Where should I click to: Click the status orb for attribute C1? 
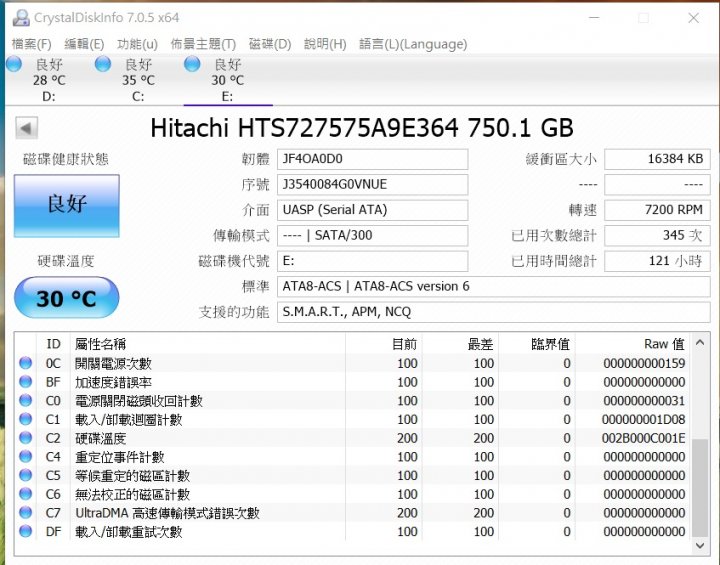tap(26, 419)
